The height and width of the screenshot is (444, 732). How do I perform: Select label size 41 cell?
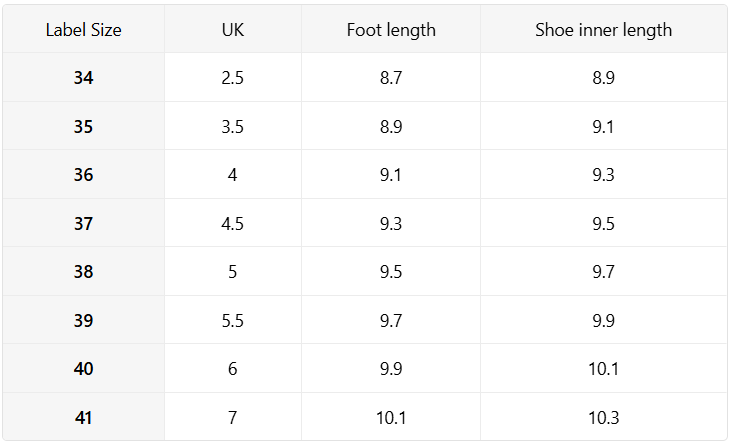(84, 418)
